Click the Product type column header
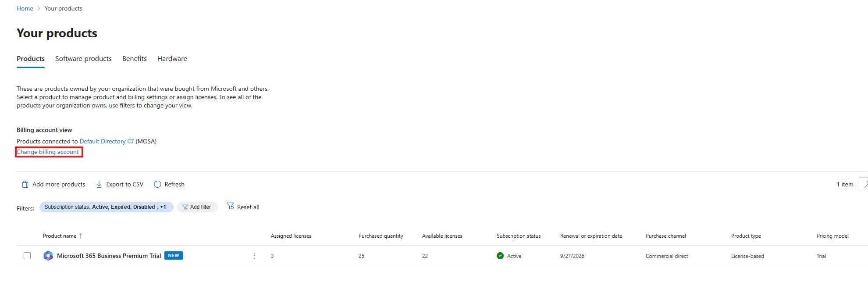Viewport: 868px width, 282px height. click(746, 236)
